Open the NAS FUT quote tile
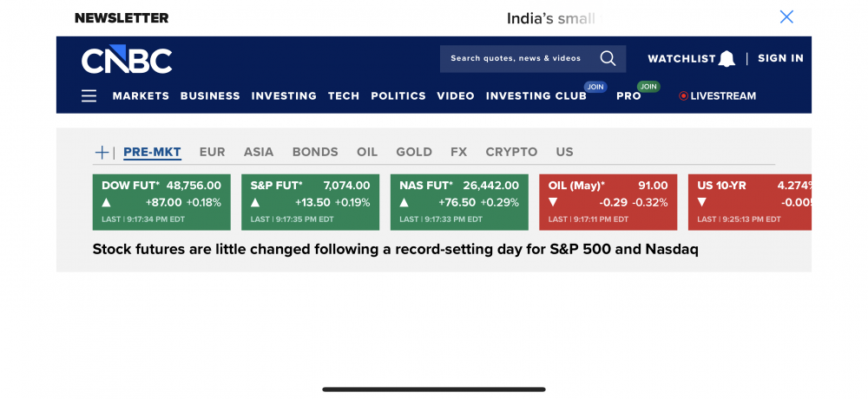 pyautogui.click(x=459, y=202)
